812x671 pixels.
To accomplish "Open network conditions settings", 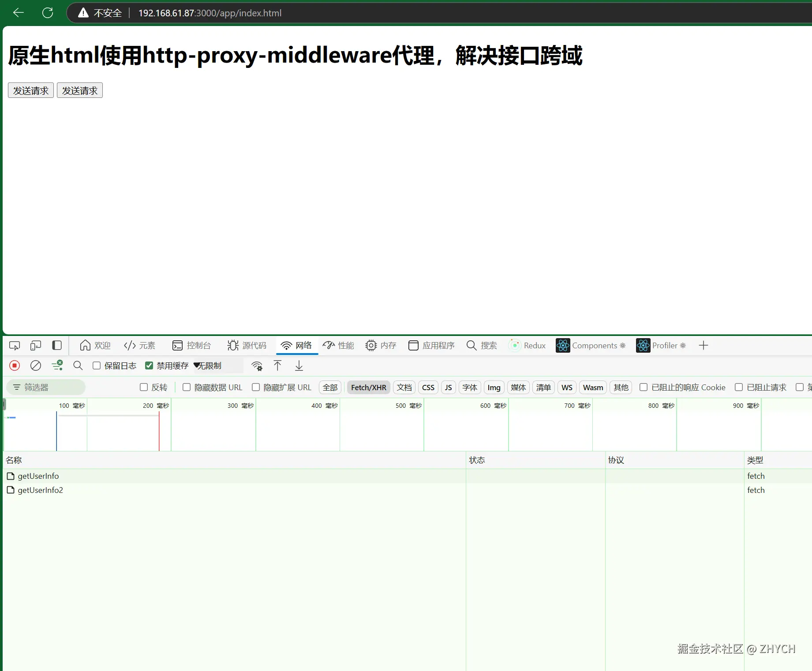I will tap(257, 365).
